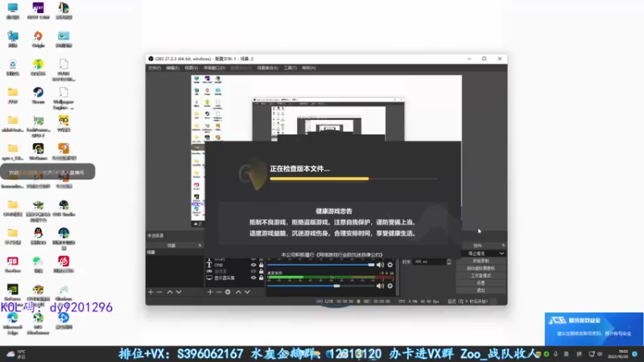
Task: Click the Exit button in Controls
Action: [481, 290]
